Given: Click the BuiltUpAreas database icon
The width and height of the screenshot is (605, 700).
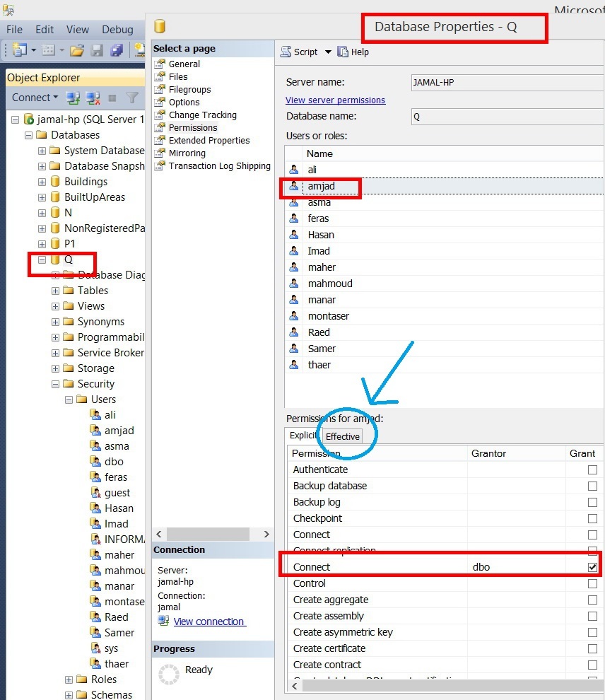Looking at the screenshot, I should coord(55,197).
